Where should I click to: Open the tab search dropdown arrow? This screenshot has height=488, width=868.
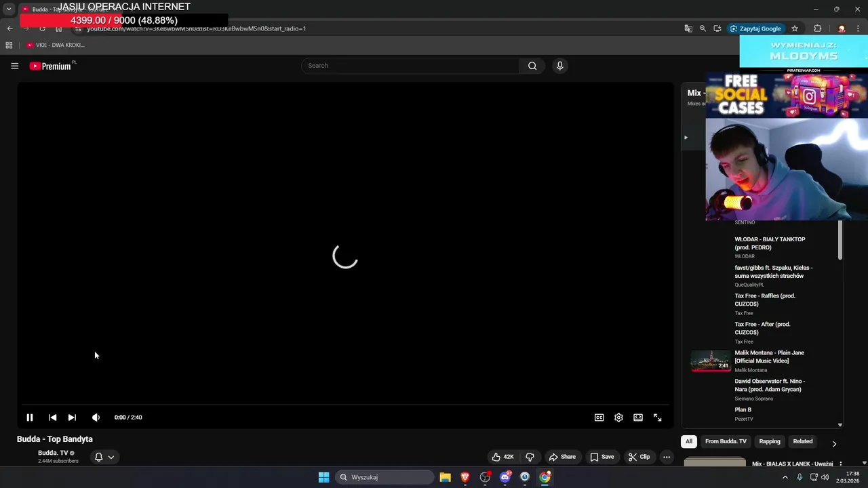tap(9, 9)
